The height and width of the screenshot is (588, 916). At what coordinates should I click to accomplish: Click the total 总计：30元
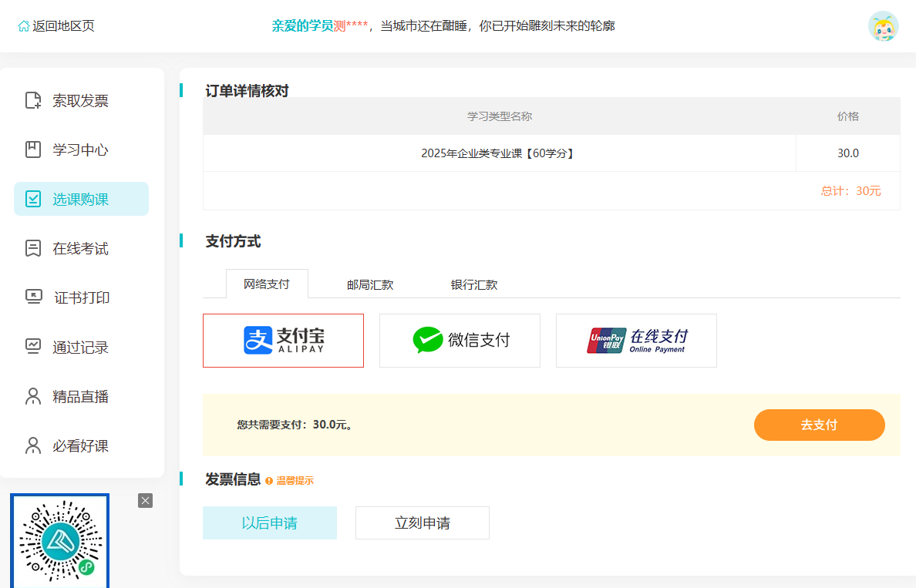point(850,191)
